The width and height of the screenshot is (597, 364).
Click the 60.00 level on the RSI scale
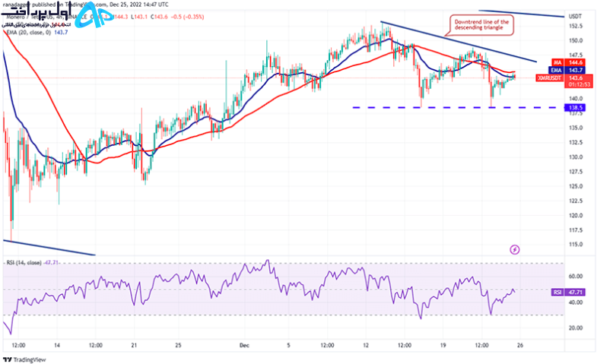(x=575, y=276)
